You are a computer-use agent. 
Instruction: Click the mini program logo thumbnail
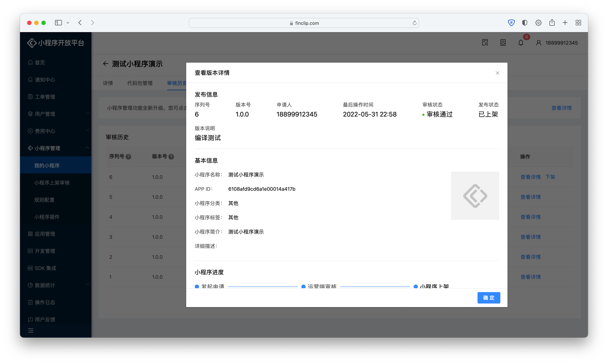click(x=475, y=196)
